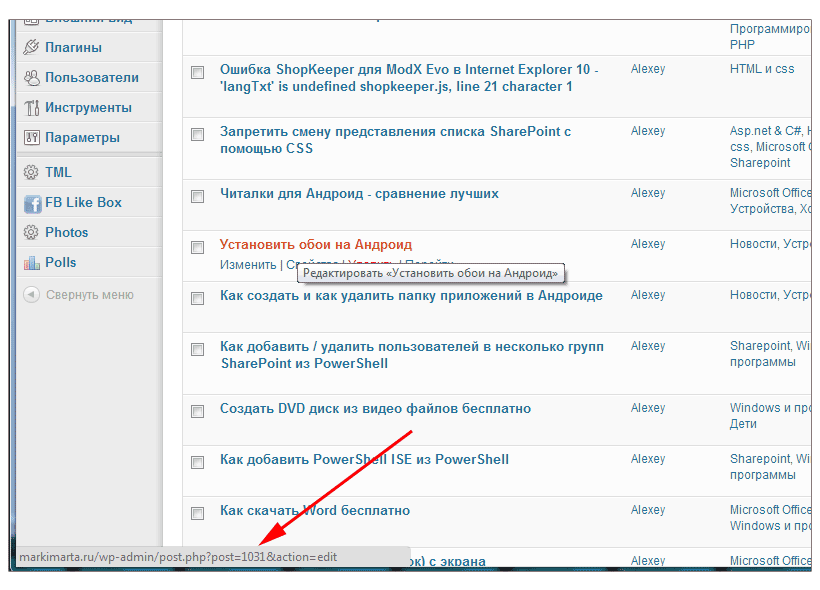Open post Как скачать Word бесплатно
This screenshot has width=820, height=590.
pyautogui.click(x=315, y=510)
